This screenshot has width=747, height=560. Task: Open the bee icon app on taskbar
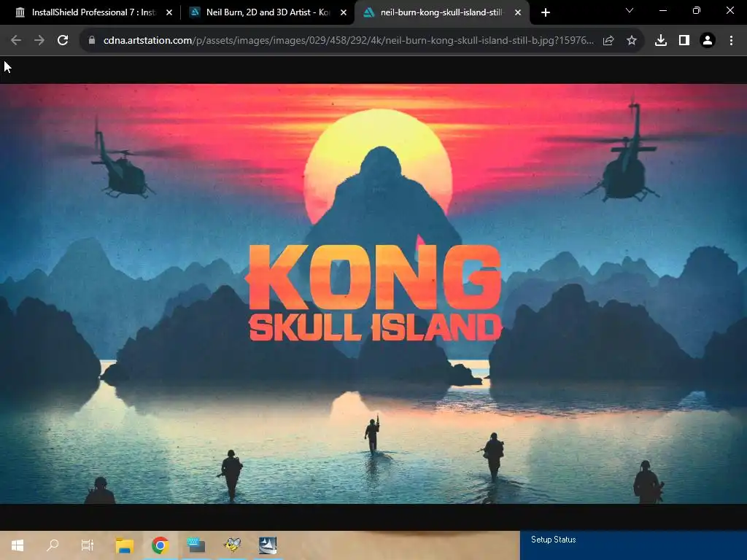click(232, 545)
